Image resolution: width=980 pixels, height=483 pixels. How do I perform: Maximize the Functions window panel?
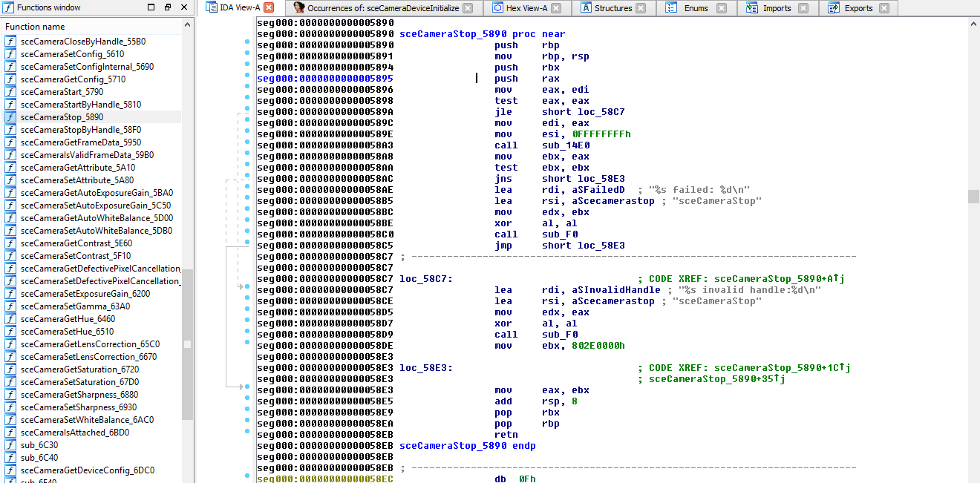click(x=151, y=7)
